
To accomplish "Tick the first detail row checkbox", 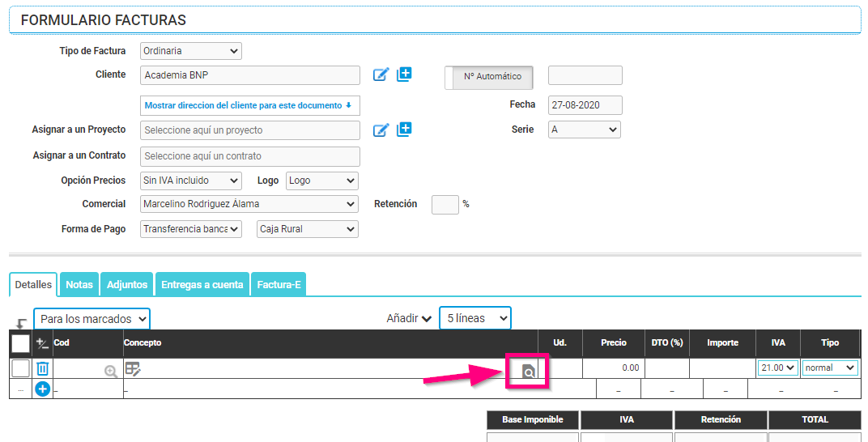I will (20, 368).
